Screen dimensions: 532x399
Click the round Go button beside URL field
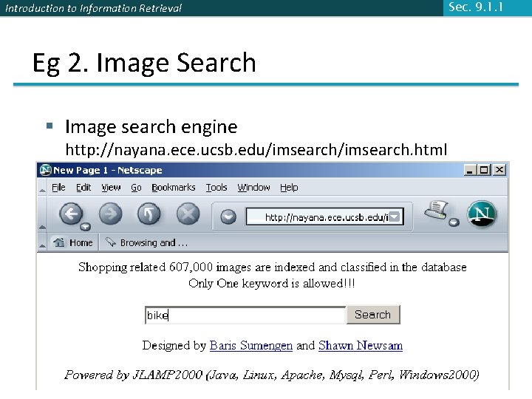[x=228, y=216]
